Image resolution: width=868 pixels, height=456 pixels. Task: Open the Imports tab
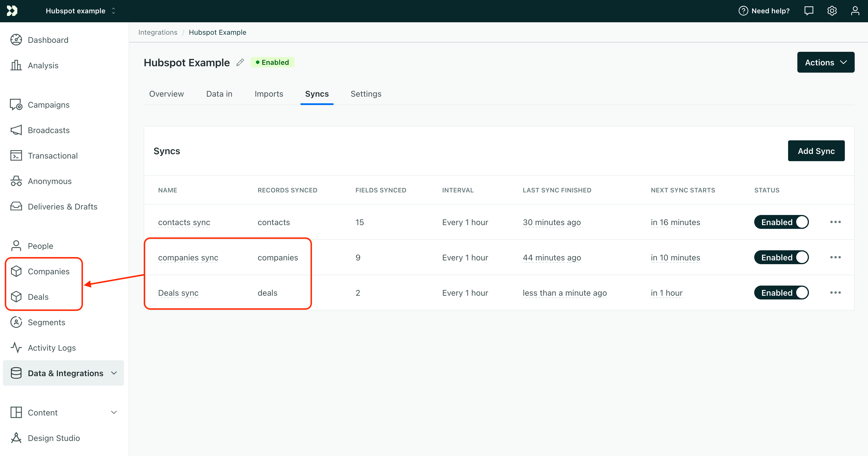click(x=269, y=94)
